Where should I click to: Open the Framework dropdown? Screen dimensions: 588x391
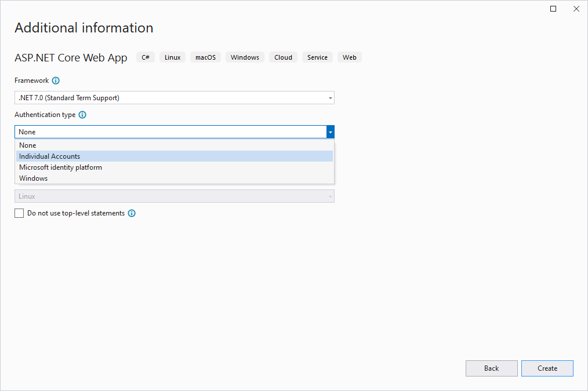point(175,98)
